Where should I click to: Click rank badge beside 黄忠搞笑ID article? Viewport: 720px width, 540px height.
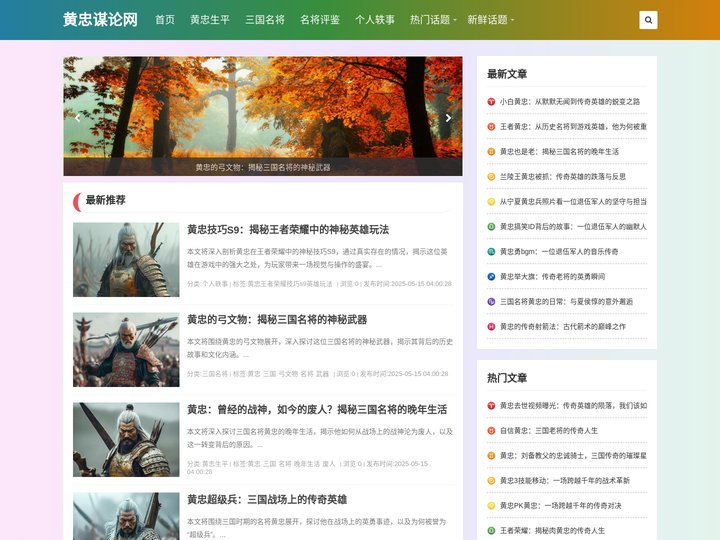(491, 227)
